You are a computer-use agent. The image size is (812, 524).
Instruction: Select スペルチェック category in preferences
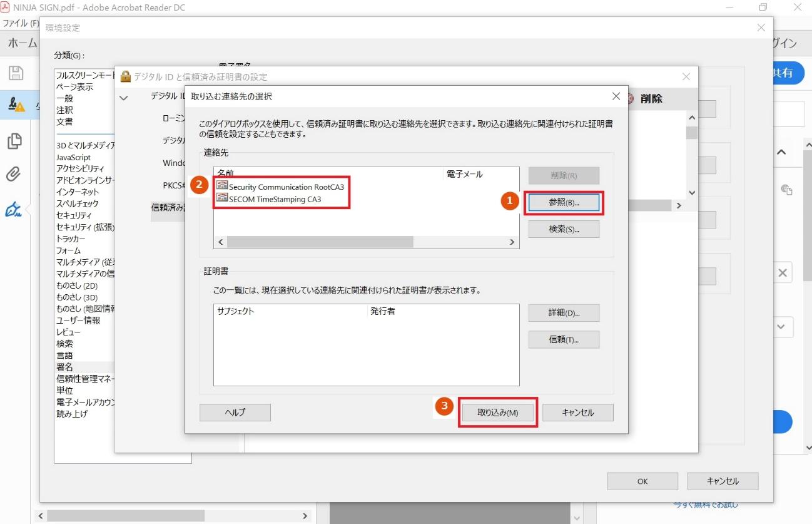point(77,203)
